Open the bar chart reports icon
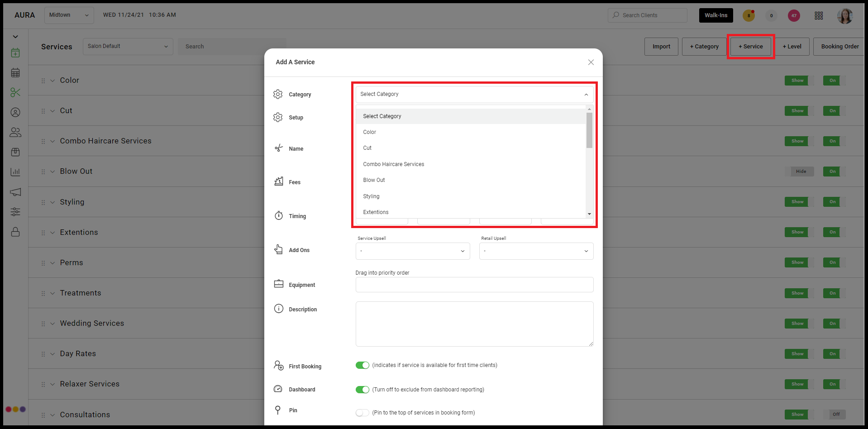 tap(15, 172)
